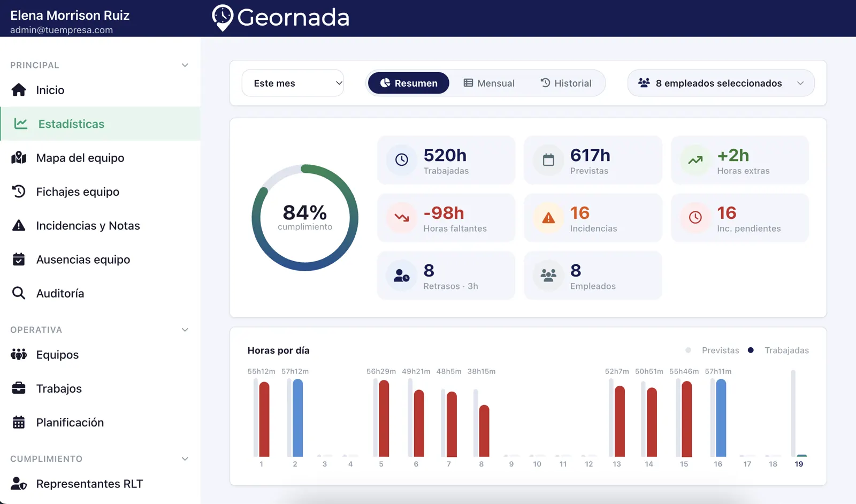The height and width of the screenshot is (504, 856).
Task: Click the Equipos people group icon
Action: [19, 354]
